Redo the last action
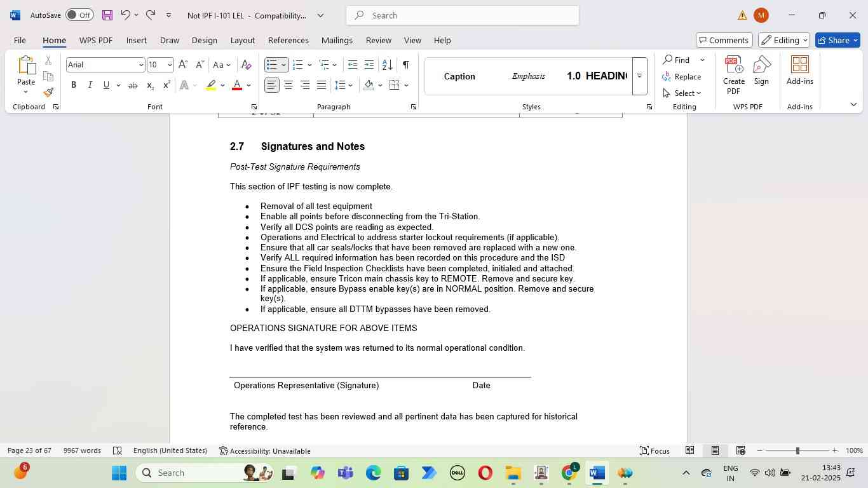This screenshot has height=488, width=868. (x=151, y=15)
